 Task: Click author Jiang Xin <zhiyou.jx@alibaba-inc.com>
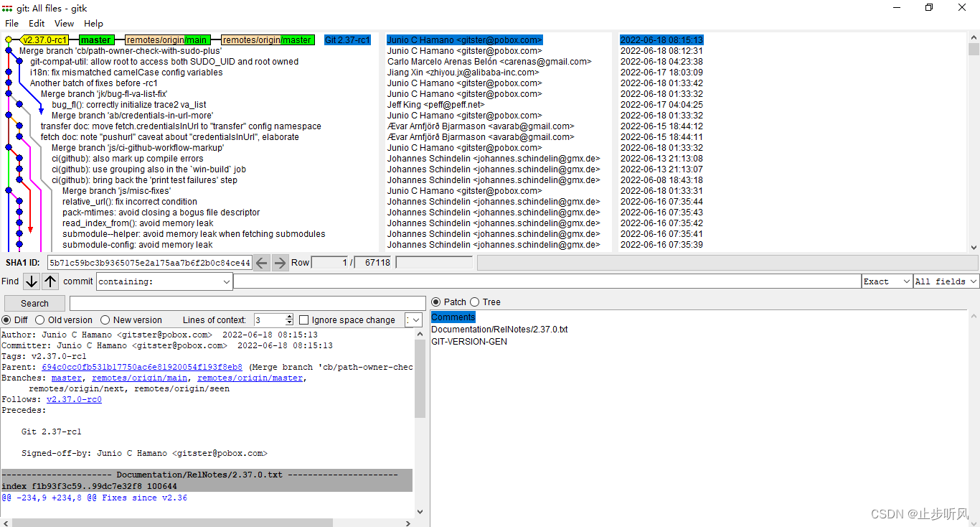(x=463, y=73)
